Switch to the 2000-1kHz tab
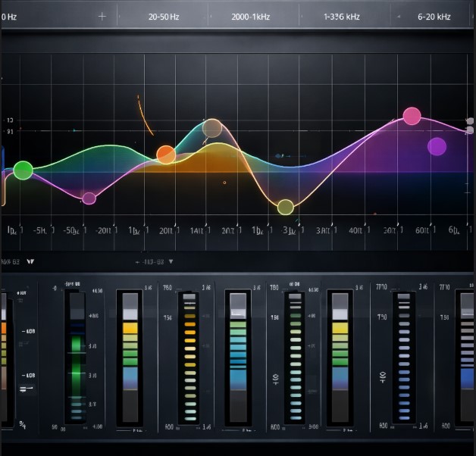 [x=250, y=17]
